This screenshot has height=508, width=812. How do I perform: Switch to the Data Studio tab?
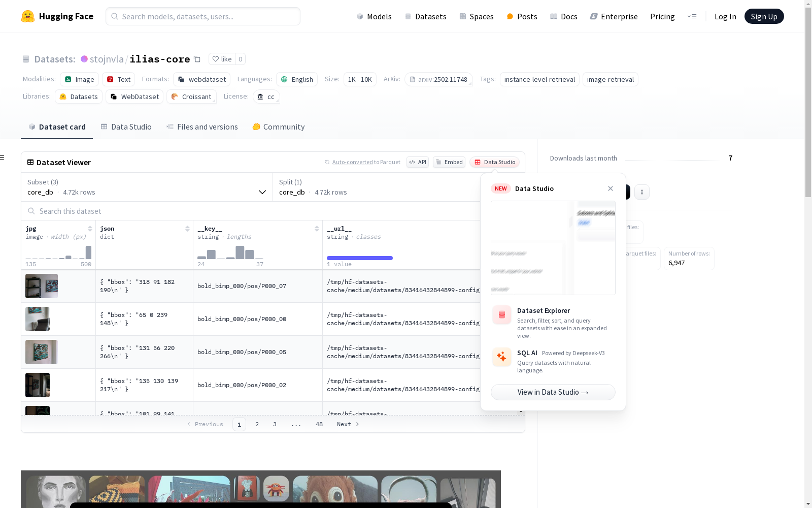126,127
